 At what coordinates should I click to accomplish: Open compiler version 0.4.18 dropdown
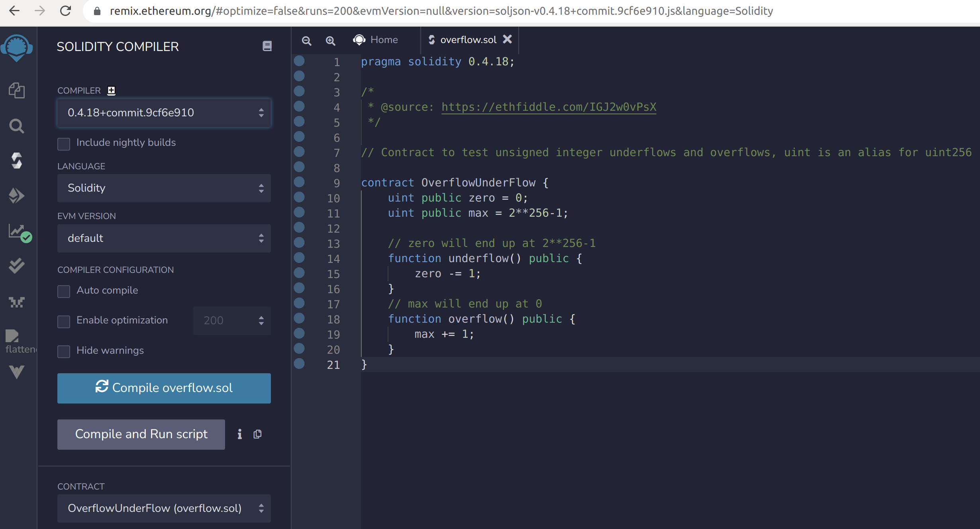pos(164,113)
